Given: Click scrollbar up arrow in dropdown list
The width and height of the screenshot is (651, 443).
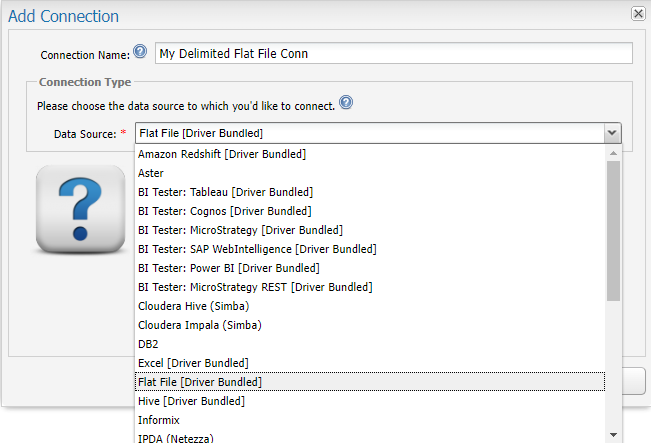Looking at the screenshot, I should pyautogui.click(x=613, y=153).
